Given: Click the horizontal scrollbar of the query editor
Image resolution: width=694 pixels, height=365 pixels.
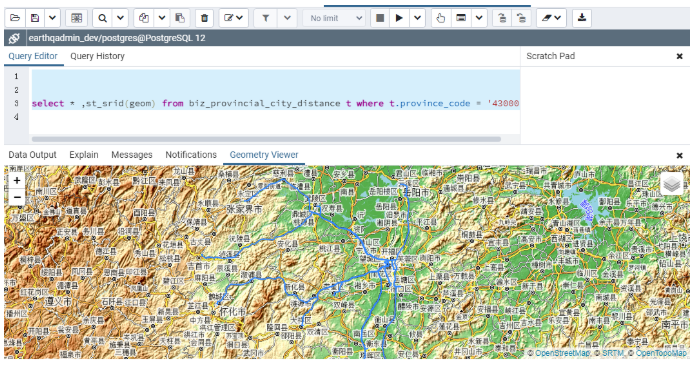Looking at the screenshot, I should click(266, 139).
